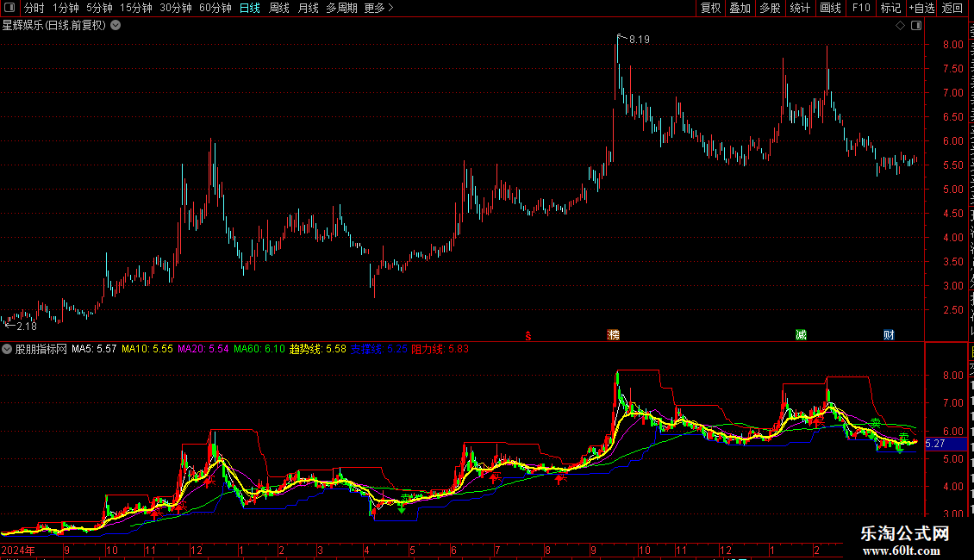The image size is (974, 560).
Task: Toggle the left side panel icon
Action: coord(9,8)
